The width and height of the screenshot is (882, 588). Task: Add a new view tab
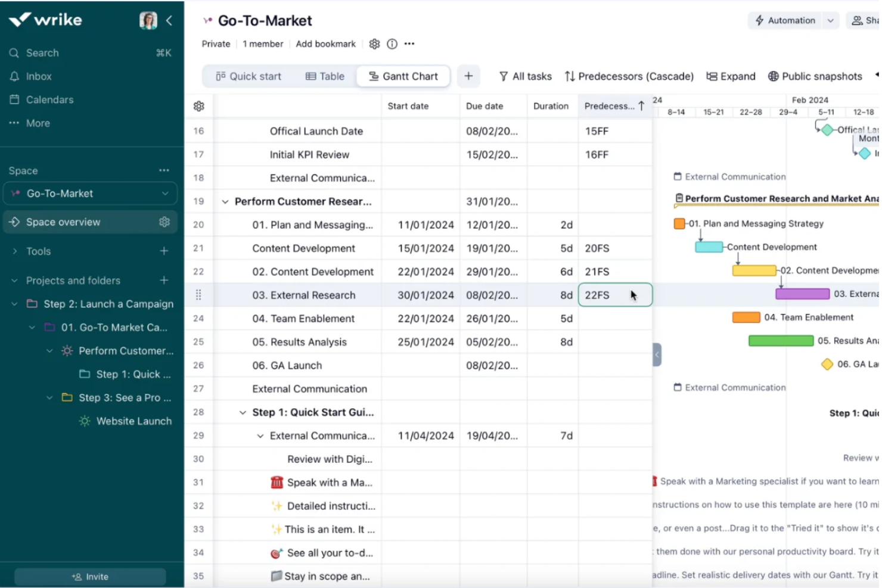point(468,76)
